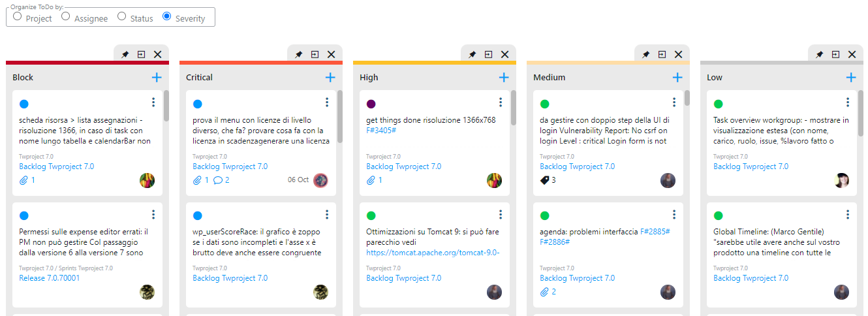Screen dimensions: 868x316
Task: Organize ToDo by Project
Action: point(18,16)
